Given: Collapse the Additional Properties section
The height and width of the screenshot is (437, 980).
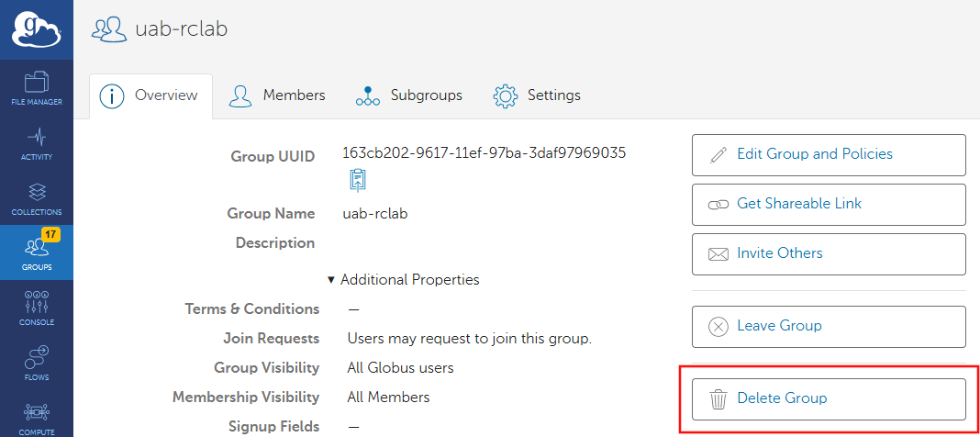Looking at the screenshot, I should tap(403, 279).
